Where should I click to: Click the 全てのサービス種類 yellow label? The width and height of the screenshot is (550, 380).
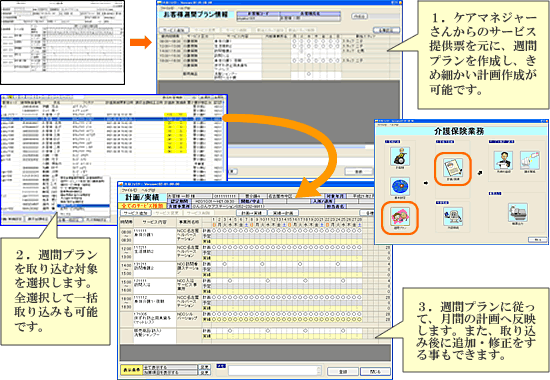point(142,206)
